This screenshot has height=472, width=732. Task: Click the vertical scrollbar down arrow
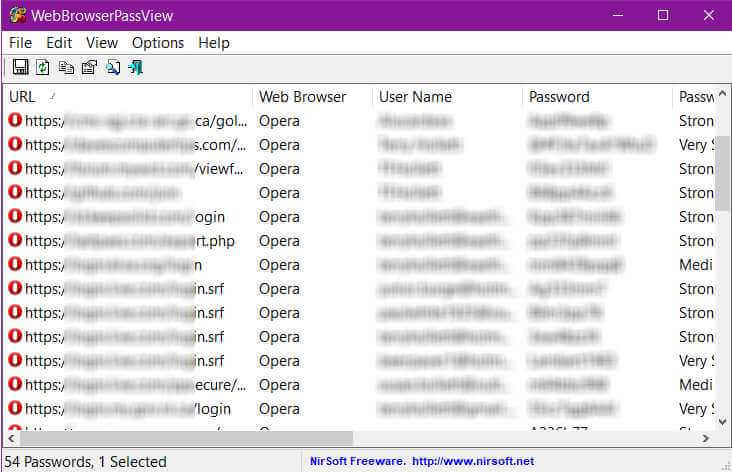(723, 422)
